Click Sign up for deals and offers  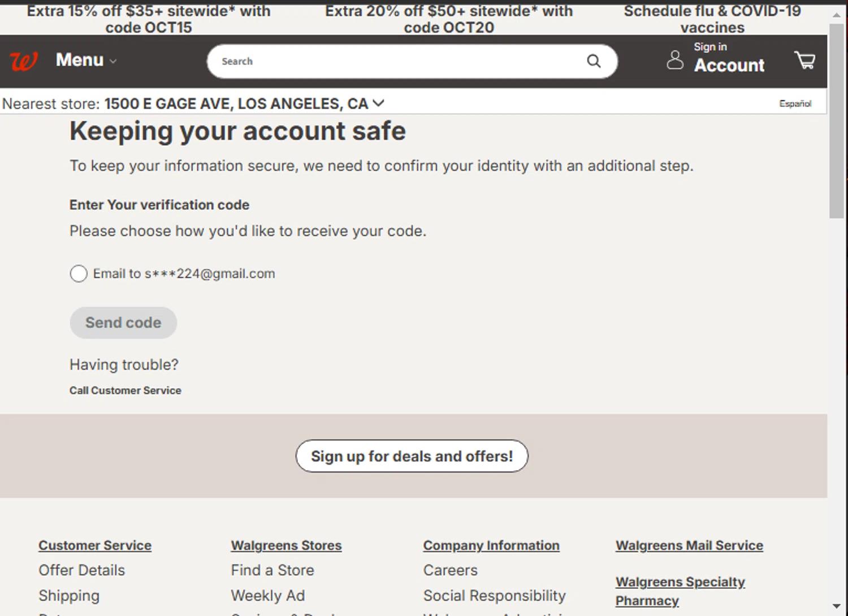click(x=412, y=456)
